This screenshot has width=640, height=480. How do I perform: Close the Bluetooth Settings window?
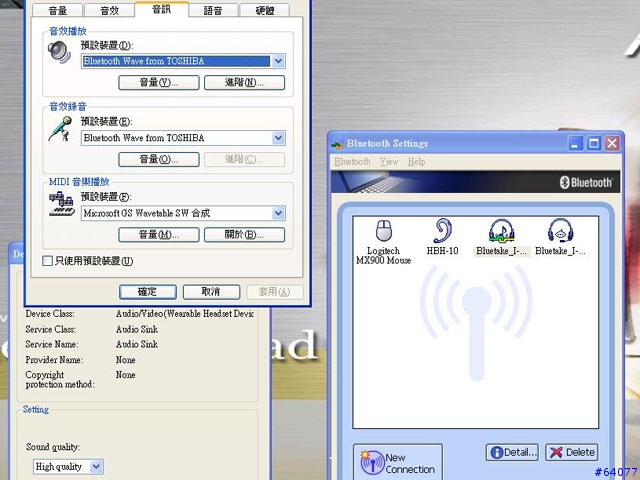612,144
